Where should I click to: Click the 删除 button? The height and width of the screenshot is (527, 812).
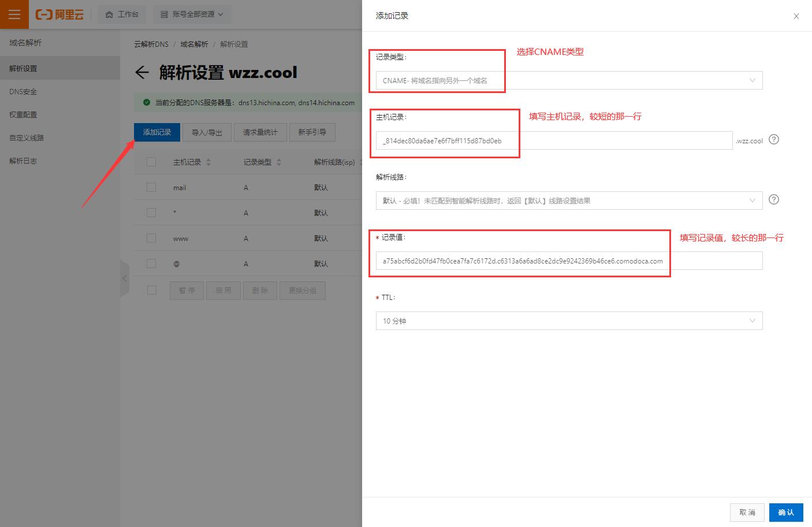(260, 290)
